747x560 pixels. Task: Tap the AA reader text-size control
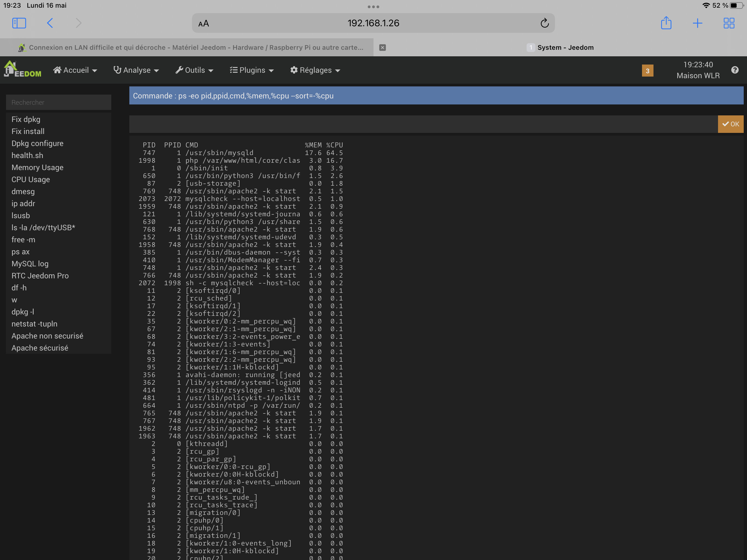tap(203, 24)
